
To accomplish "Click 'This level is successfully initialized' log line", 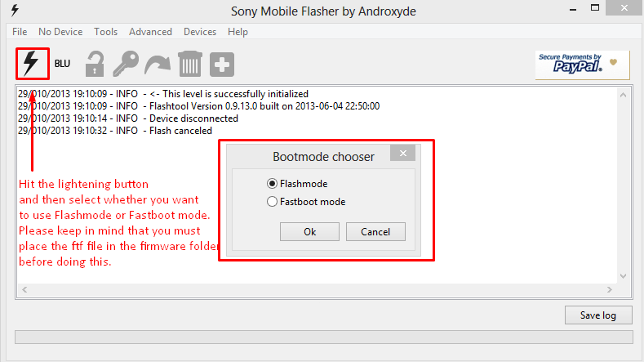I will coord(163,94).
